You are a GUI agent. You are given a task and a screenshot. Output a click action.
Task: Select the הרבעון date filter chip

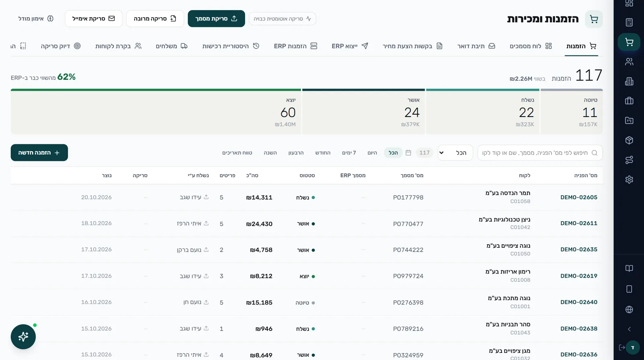click(x=296, y=153)
